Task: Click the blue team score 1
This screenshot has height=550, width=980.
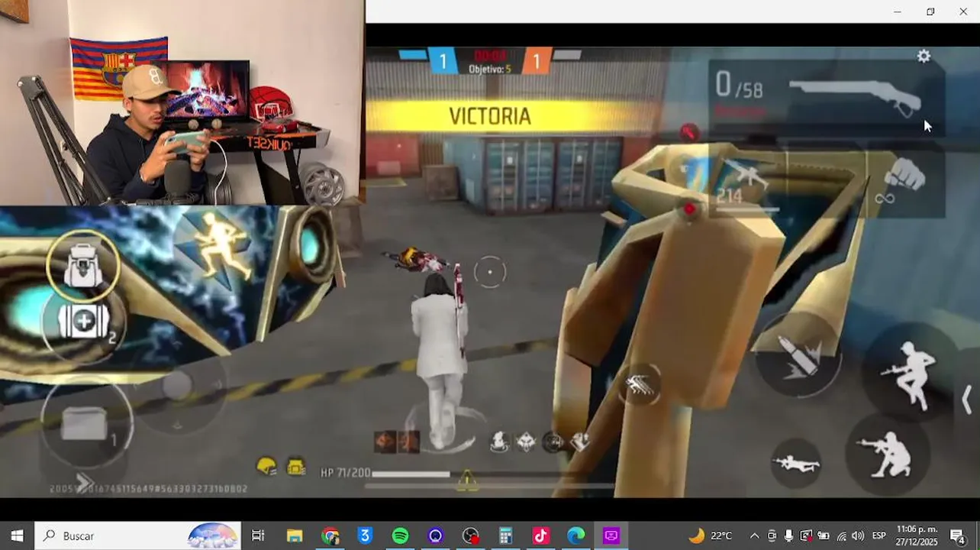Action: 443,61
